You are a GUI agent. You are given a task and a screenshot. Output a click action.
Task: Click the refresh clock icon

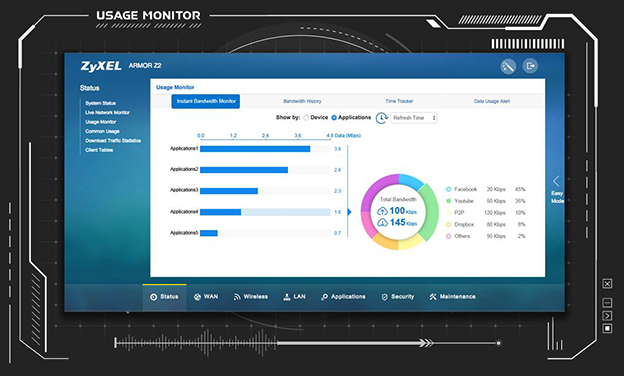pos(382,118)
